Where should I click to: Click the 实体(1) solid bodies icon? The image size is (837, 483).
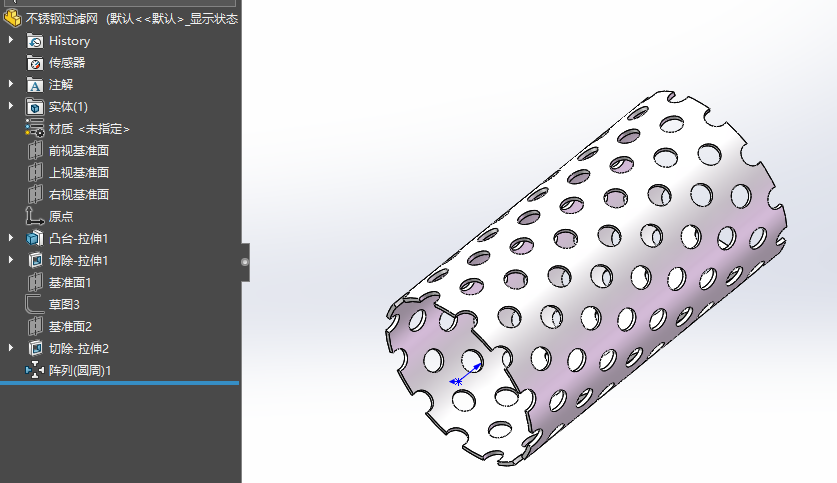(35, 107)
